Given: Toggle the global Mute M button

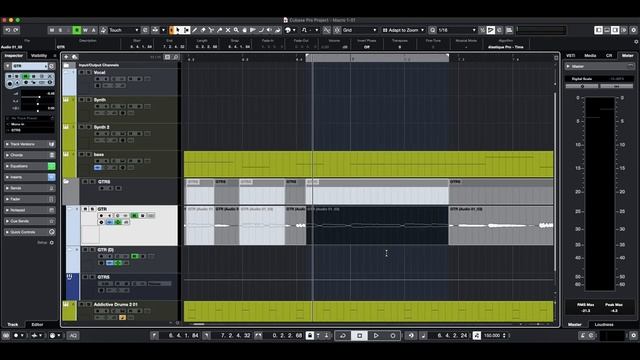Looking at the screenshot, I should (52, 30).
